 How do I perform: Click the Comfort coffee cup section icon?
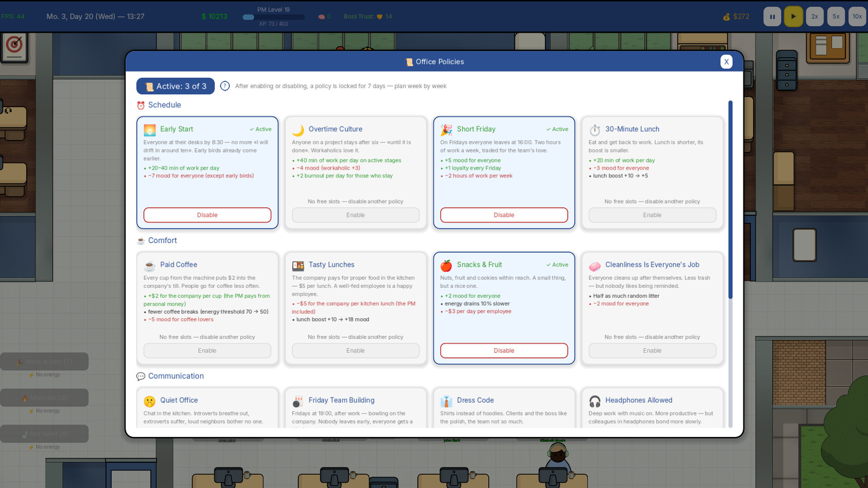[141, 241]
